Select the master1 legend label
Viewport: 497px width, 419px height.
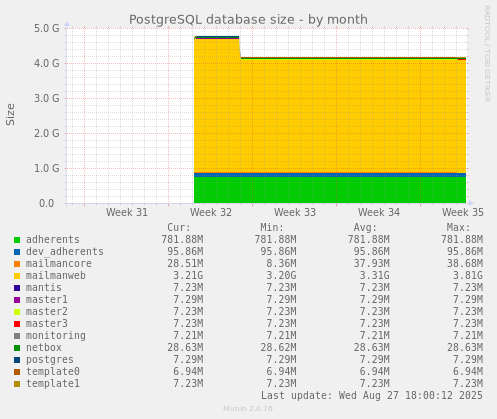pyautogui.click(x=47, y=299)
